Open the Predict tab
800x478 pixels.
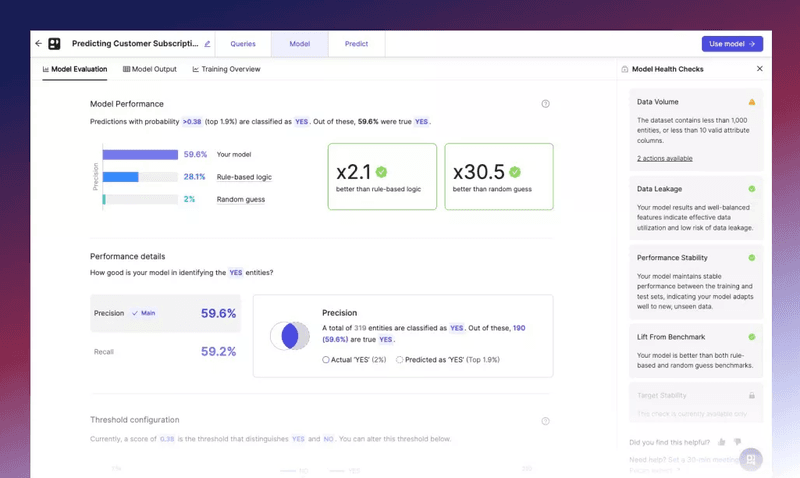tap(356, 44)
